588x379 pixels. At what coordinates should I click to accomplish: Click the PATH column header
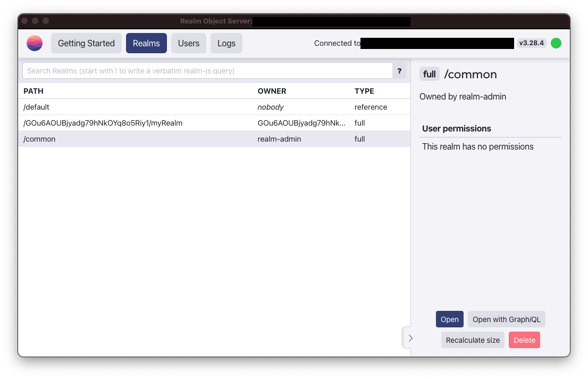33,91
